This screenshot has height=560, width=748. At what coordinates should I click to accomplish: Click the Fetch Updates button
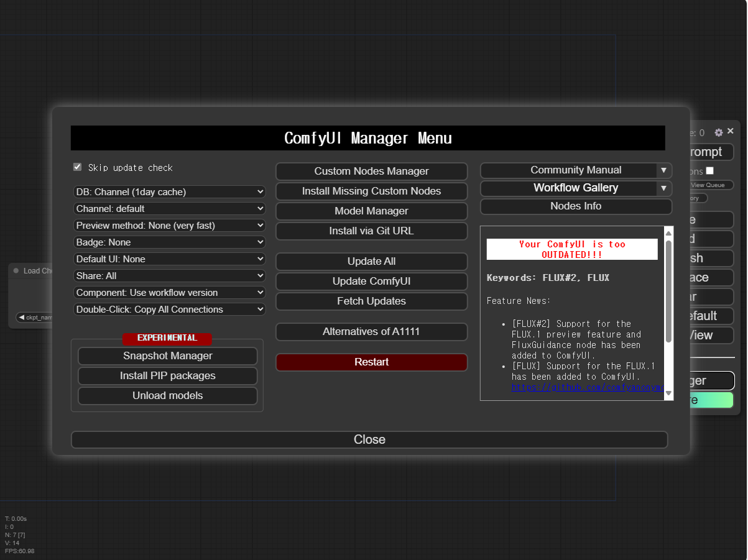point(371,301)
